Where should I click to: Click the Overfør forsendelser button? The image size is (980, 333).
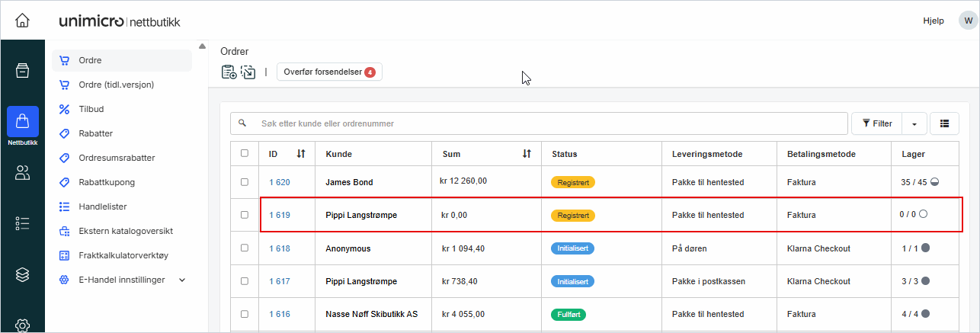tap(328, 72)
